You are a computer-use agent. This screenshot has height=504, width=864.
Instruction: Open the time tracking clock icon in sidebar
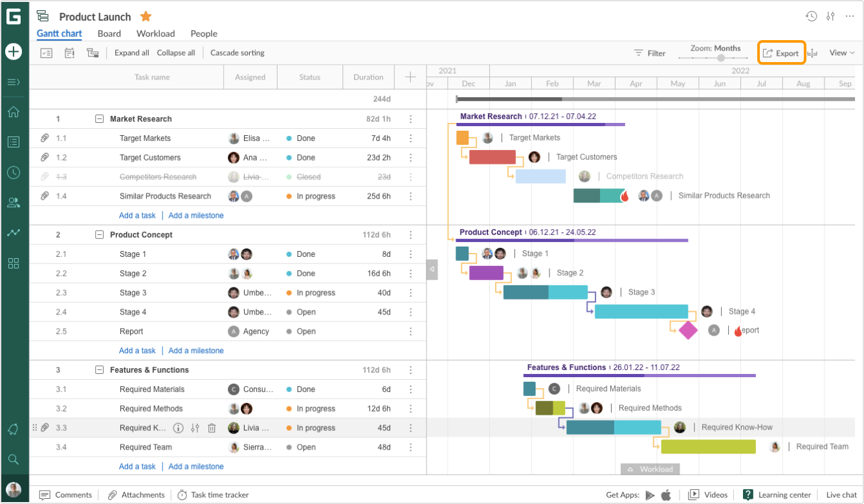[x=14, y=172]
